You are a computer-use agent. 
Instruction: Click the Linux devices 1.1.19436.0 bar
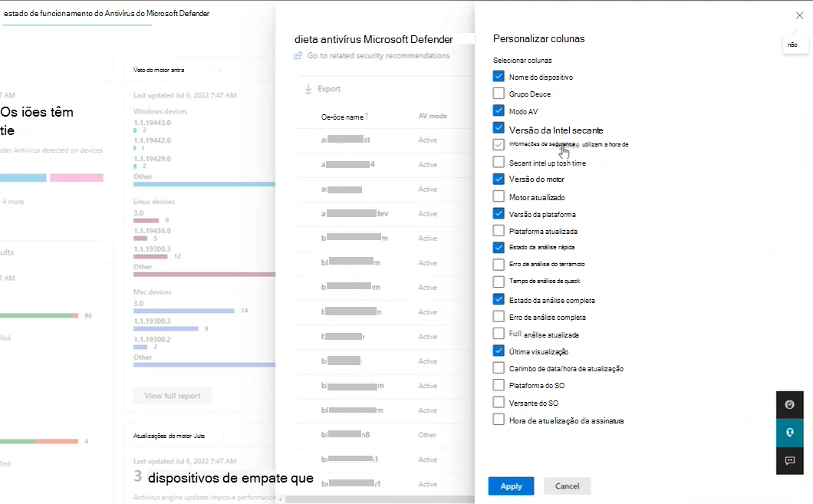tap(140, 239)
